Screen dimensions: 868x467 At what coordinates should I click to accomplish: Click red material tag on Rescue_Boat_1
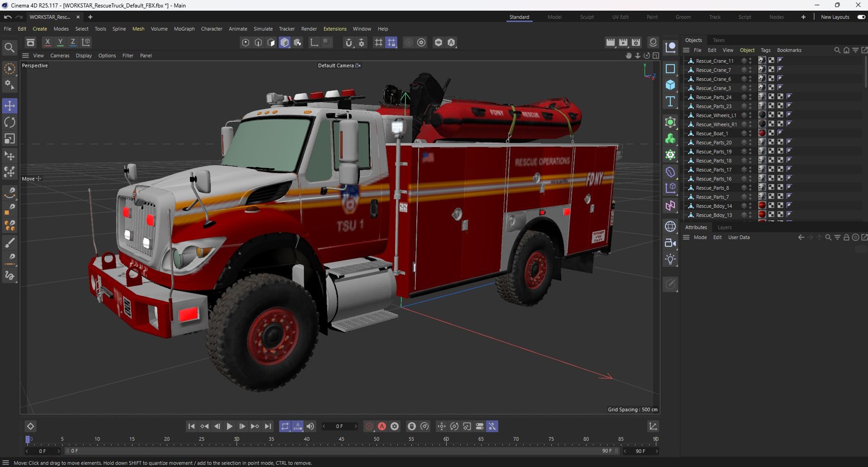(x=762, y=133)
